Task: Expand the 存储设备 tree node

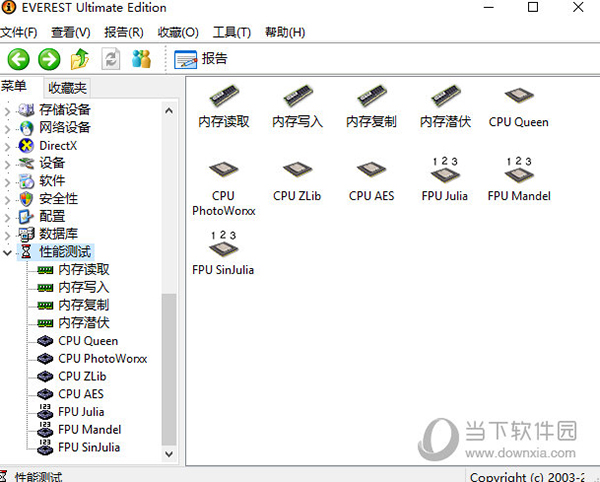Action: 7,111
